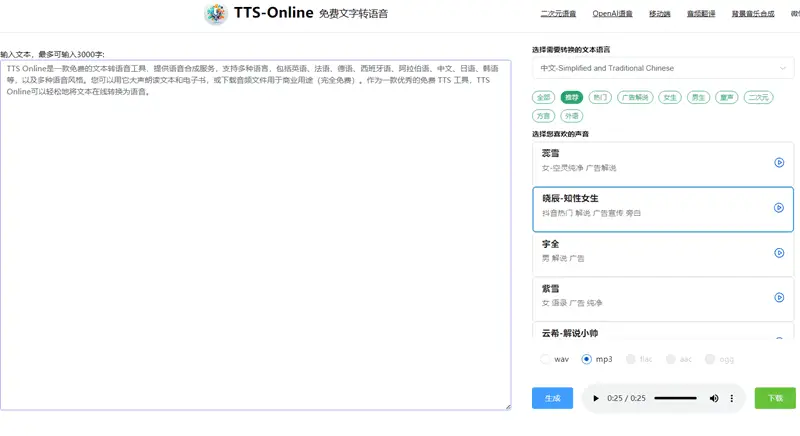Click the TTS-Online logo icon
Viewport: 800px width, 436px height.
pyautogui.click(x=215, y=14)
